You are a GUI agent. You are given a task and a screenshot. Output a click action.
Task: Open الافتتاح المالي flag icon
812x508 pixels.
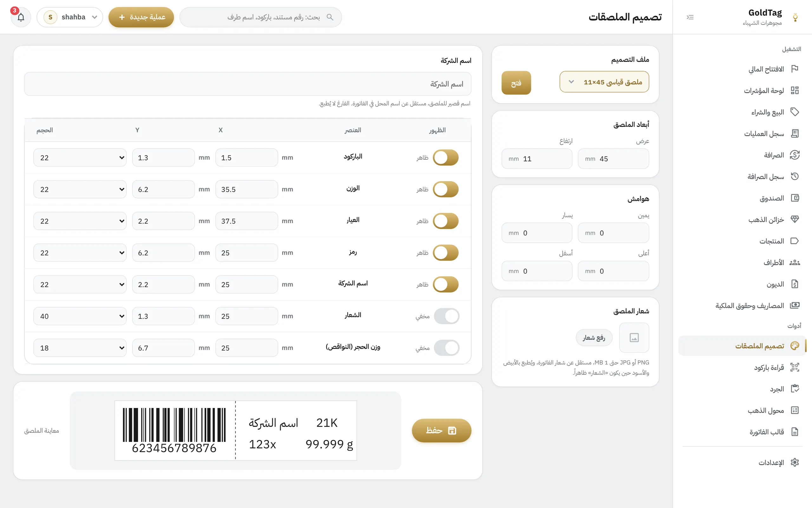(x=794, y=69)
